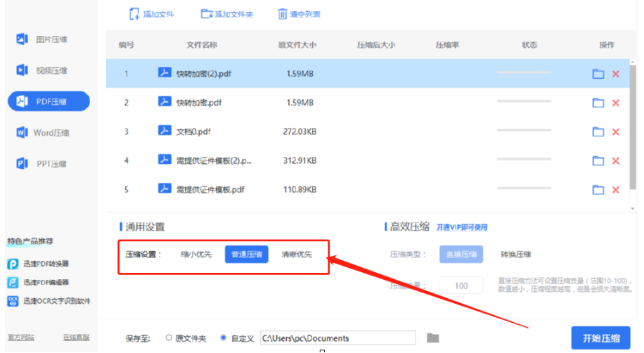Choose the 清晰优先 compression option

(x=297, y=255)
